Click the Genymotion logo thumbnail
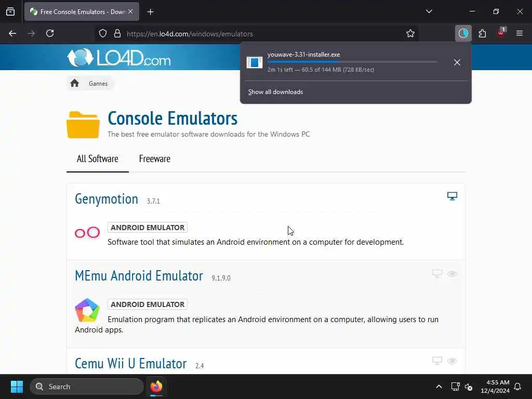532x399 pixels. click(x=87, y=233)
